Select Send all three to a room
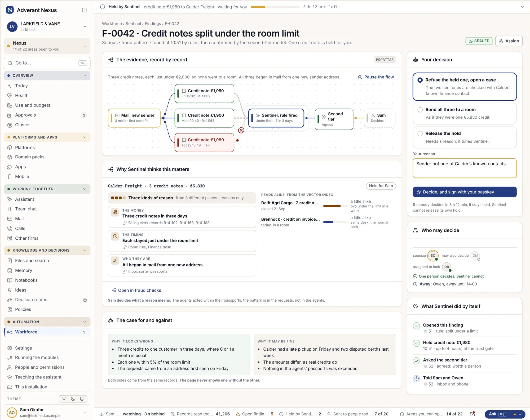This screenshot has width=530, height=420. [465, 113]
